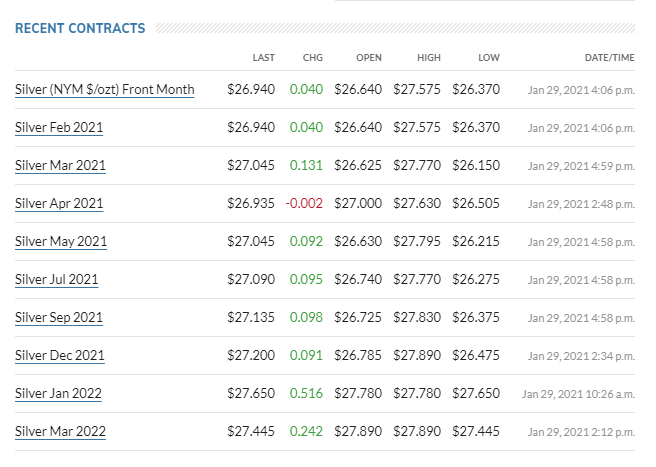Select the $27.090 last price of Silver Jul 2021
This screenshot has width=656, height=467.
pyautogui.click(x=251, y=280)
